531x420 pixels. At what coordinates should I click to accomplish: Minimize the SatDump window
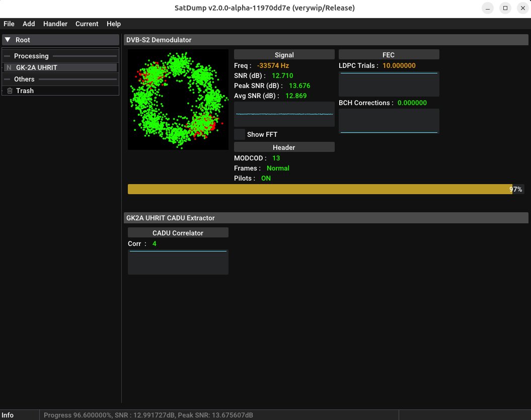pos(488,8)
